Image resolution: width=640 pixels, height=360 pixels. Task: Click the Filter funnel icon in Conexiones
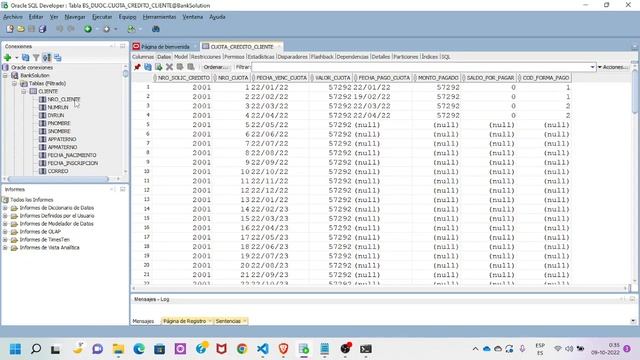click(x=36, y=58)
